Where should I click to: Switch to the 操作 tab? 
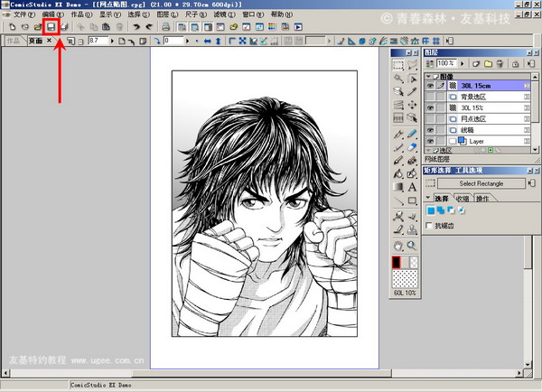pos(482,199)
